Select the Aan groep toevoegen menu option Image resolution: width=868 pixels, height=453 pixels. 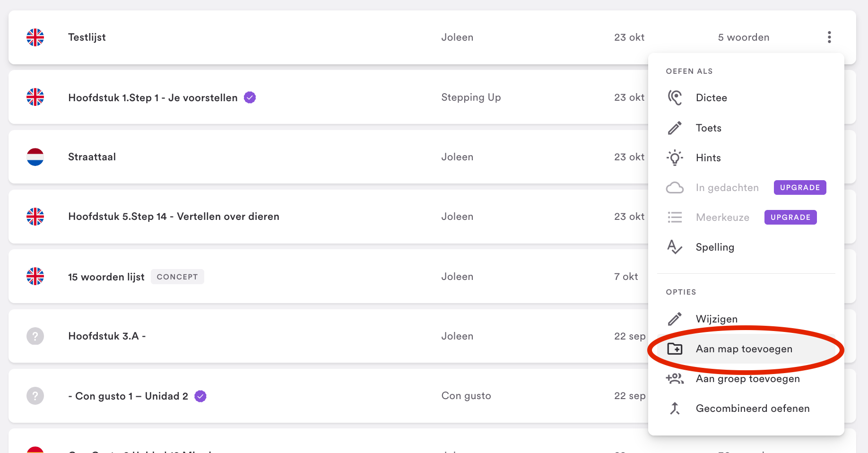pyautogui.click(x=747, y=379)
